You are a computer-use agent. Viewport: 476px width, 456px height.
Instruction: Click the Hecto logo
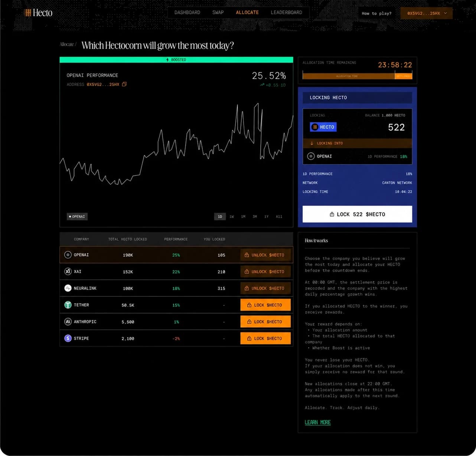click(x=38, y=13)
